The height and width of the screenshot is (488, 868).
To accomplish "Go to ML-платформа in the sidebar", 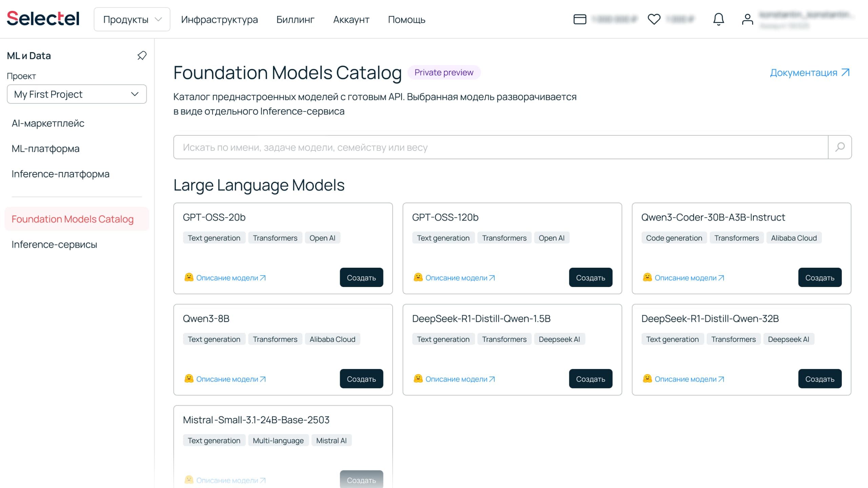I will (45, 148).
